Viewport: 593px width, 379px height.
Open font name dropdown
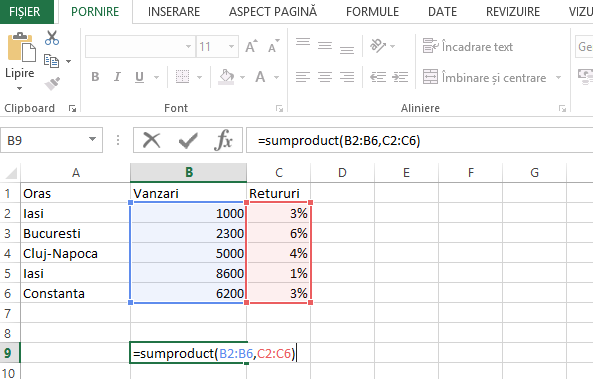tap(188, 47)
